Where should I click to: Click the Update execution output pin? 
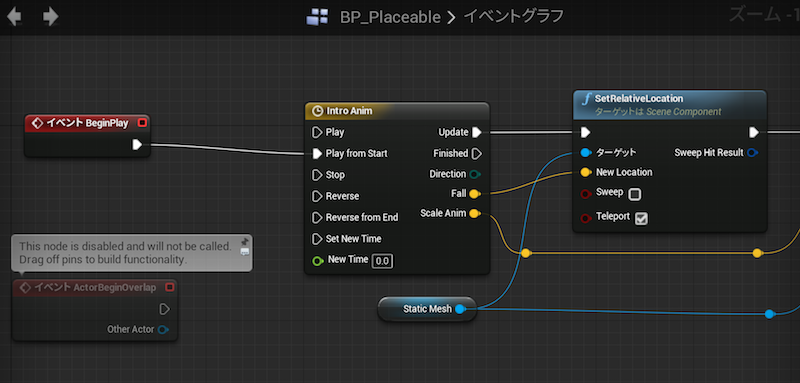click(x=477, y=133)
